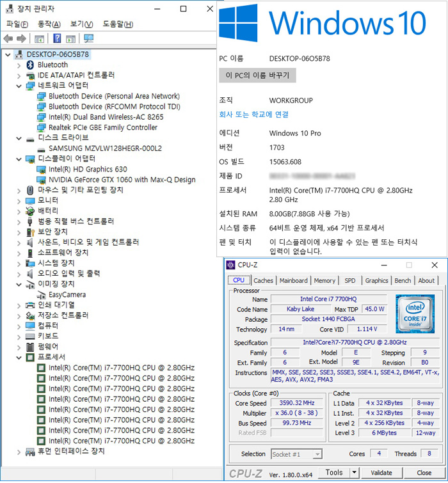Select the 디스플레이 어댑터 category icon
The width and height of the screenshot is (448, 483).
30,159
